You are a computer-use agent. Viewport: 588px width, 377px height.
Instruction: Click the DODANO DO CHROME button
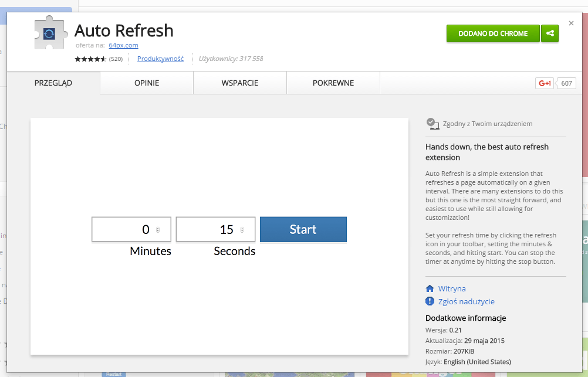tap(493, 33)
